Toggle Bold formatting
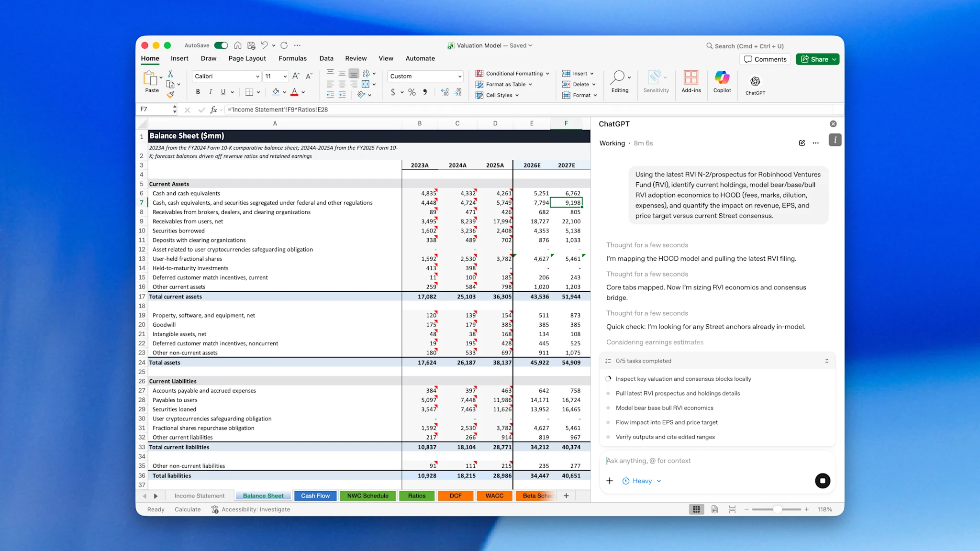Viewport: 980px width, 551px height. [x=198, y=92]
